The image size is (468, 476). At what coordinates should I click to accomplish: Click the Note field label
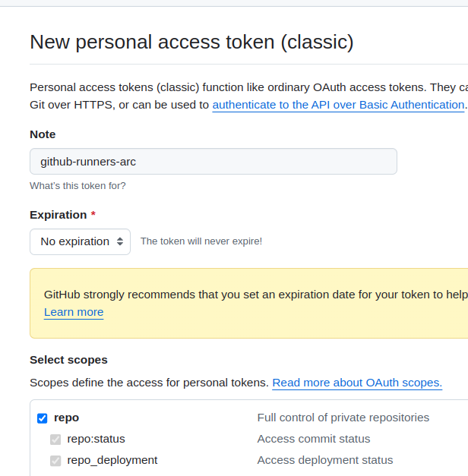43,134
